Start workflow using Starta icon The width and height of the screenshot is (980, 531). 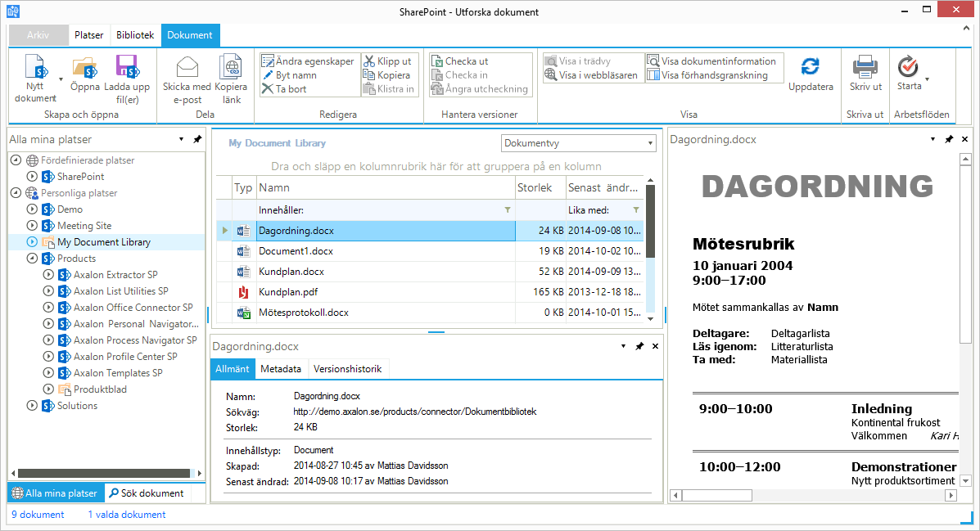[908, 67]
